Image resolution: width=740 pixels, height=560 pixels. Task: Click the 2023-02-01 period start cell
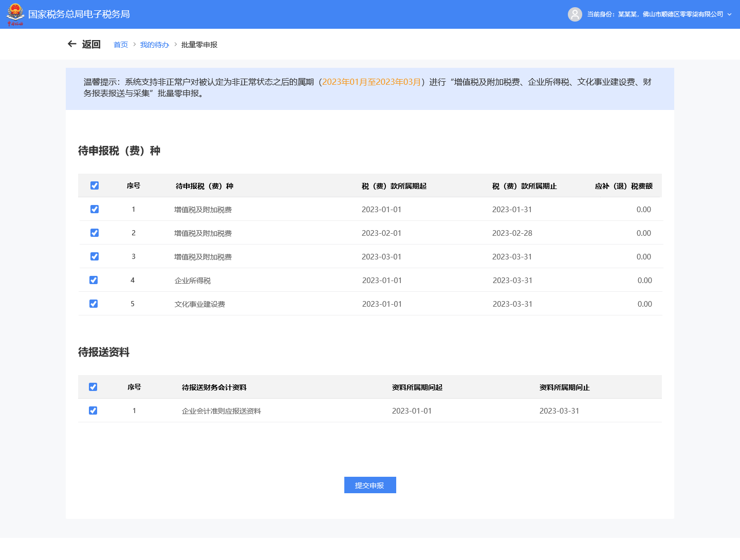pyautogui.click(x=382, y=233)
